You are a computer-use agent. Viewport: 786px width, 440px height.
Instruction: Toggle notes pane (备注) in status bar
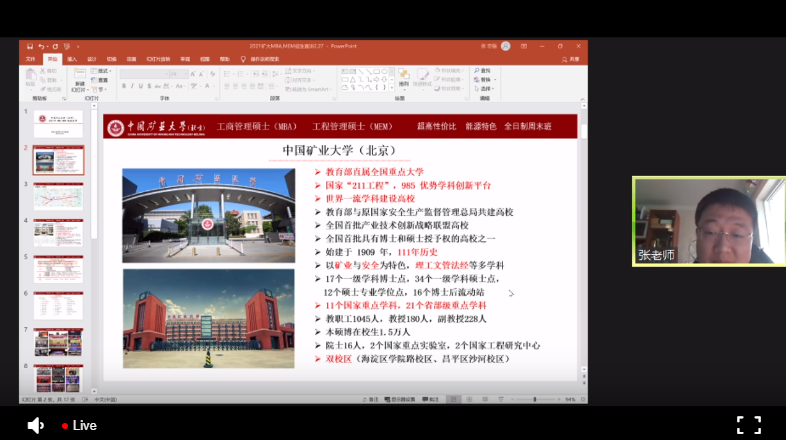370,399
